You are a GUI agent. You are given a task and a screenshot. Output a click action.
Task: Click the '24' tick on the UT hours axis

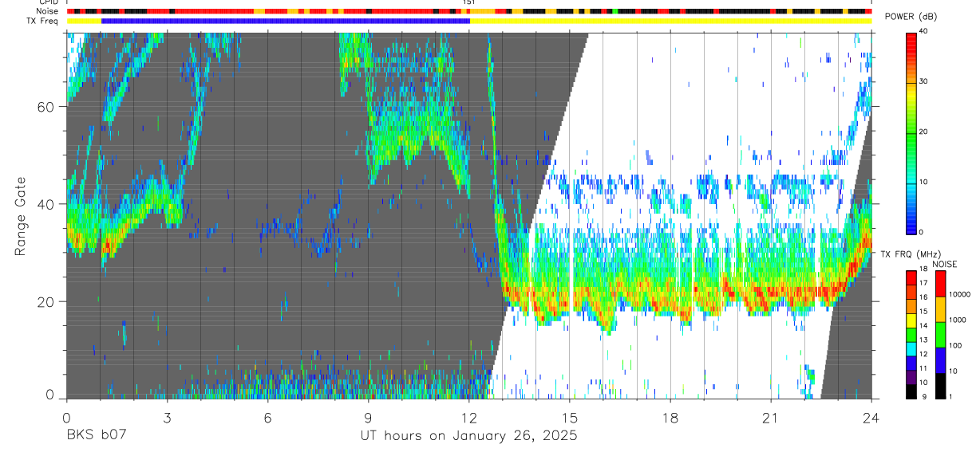(x=871, y=418)
